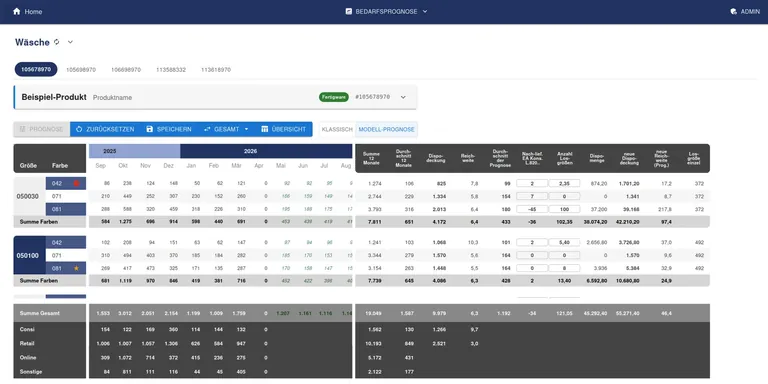Click the Losgröße einzel column header
Viewport: 768px width, 384px height.
(x=694, y=158)
